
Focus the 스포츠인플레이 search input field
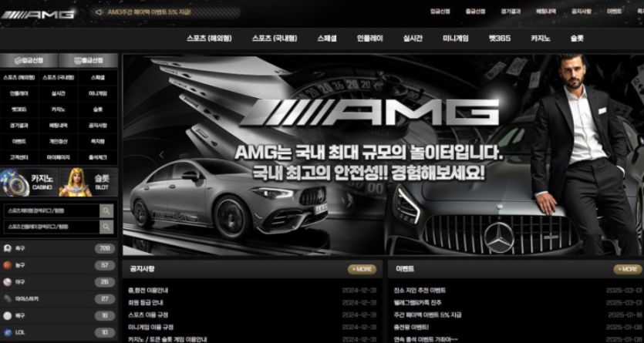click(52, 227)
